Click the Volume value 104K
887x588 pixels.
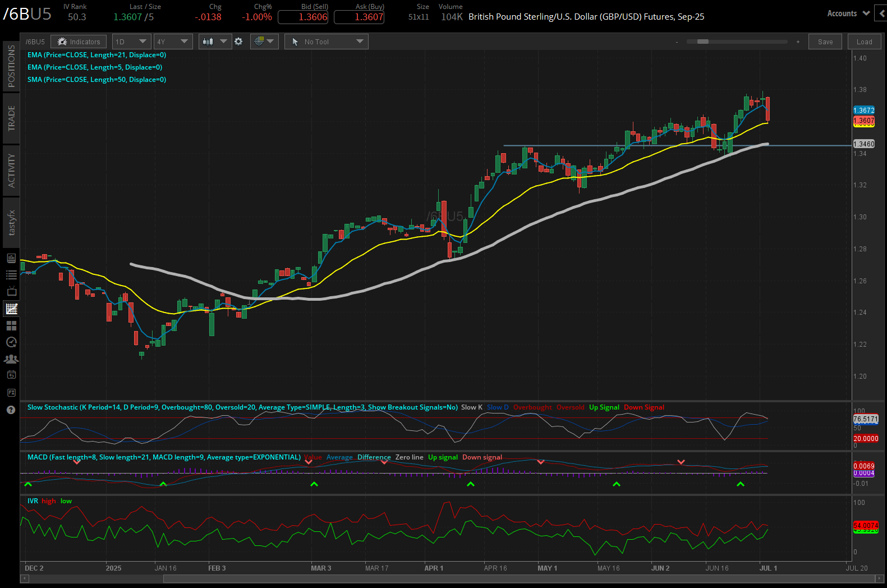coord(452,17)
